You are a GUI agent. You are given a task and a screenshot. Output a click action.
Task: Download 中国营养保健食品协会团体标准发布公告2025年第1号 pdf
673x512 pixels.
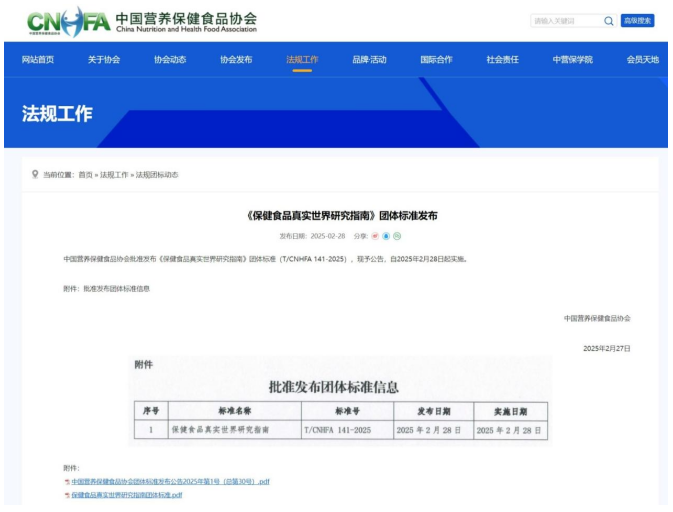(x=170, y=482)
